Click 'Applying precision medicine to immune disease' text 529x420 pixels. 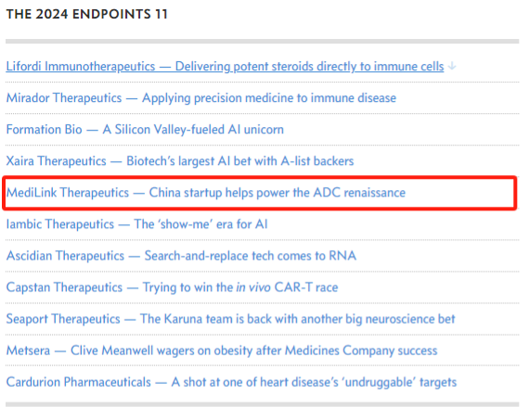[x=269, y=98]
